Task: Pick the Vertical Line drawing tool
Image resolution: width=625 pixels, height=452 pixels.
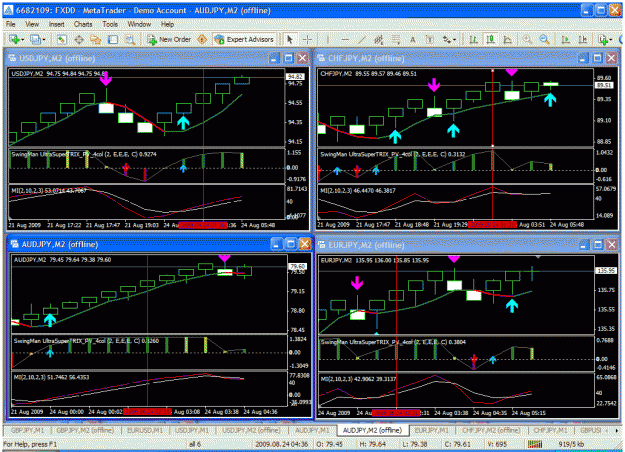Action: click(x=328, y=39)
